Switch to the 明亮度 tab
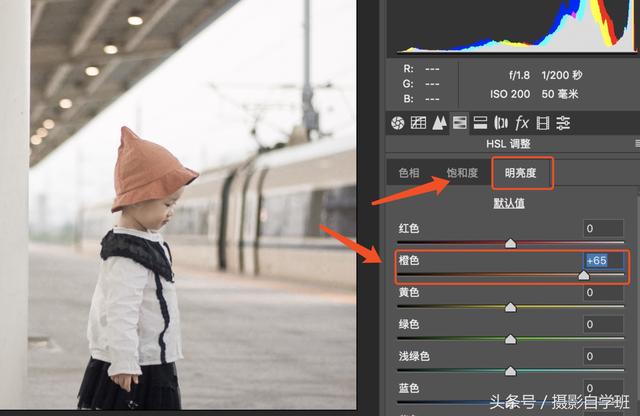The height and width of the screenshot is (416, 640). coord(520,173)
